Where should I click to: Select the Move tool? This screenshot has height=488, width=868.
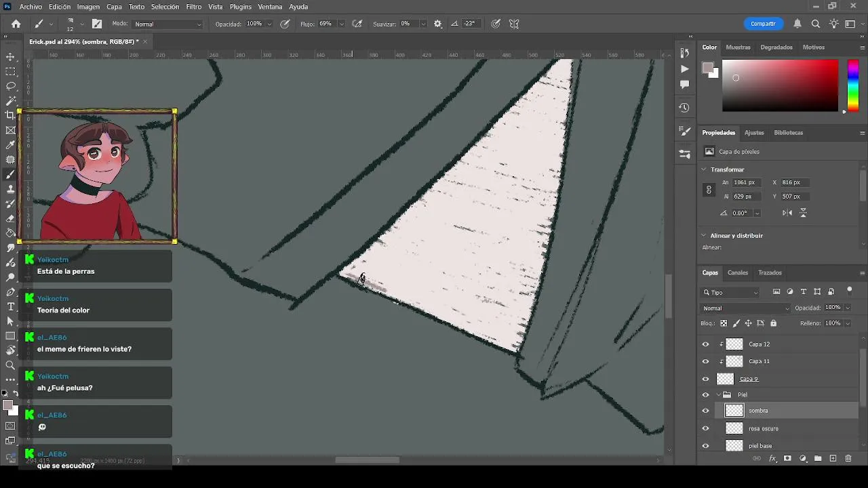click(10, 57)
